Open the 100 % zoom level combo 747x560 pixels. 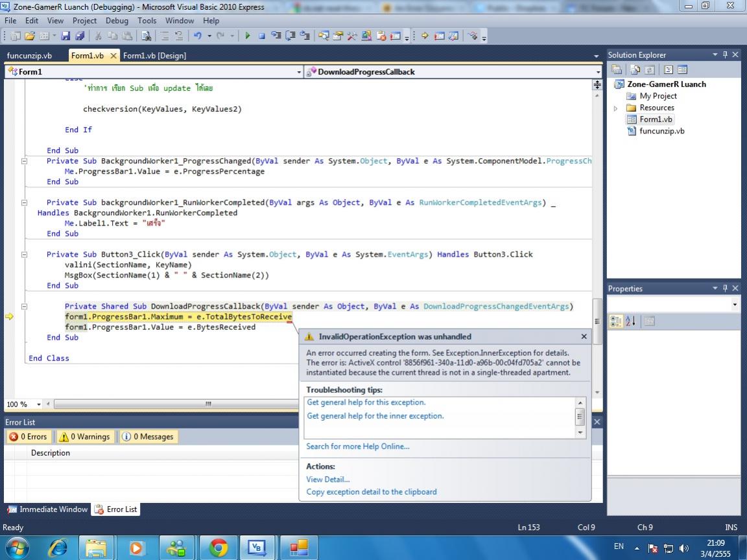[x=39, y=404]
